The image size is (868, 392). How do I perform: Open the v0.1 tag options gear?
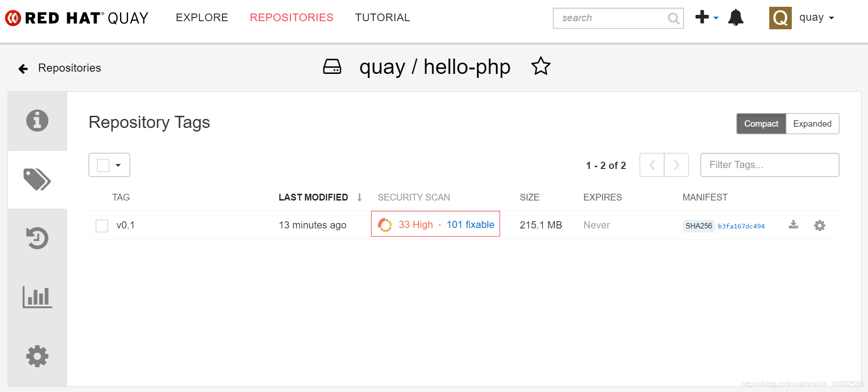pyautogui.click(x=820, y=225)
